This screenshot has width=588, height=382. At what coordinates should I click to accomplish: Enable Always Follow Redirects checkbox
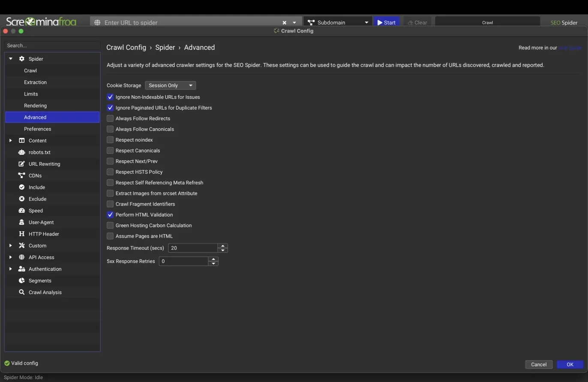(110, 118)
